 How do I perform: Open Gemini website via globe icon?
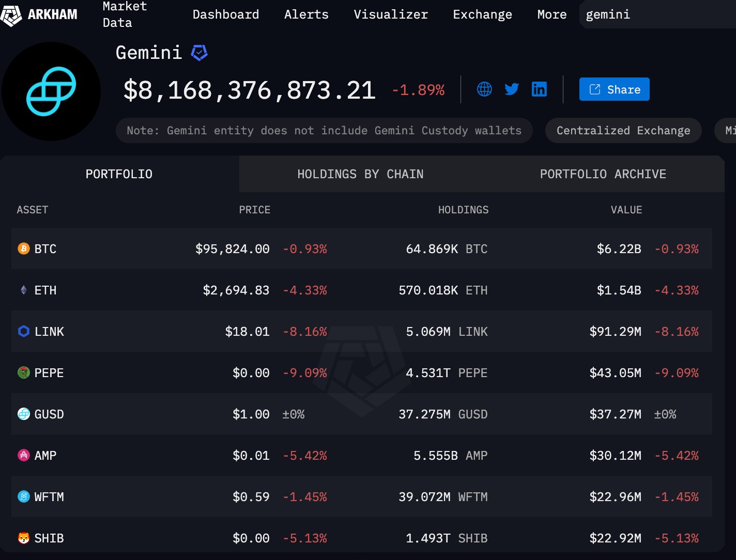(484, 89)
